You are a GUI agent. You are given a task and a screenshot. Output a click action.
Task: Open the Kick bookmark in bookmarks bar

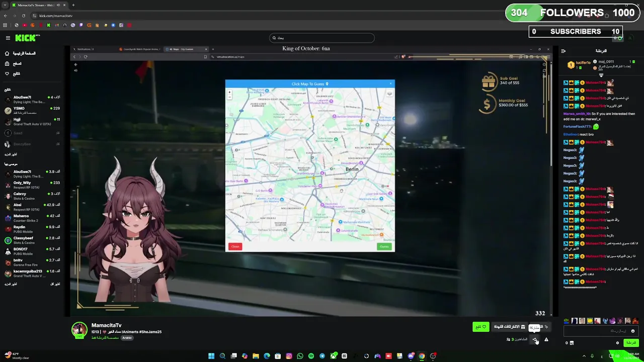(x=49, y=25)
